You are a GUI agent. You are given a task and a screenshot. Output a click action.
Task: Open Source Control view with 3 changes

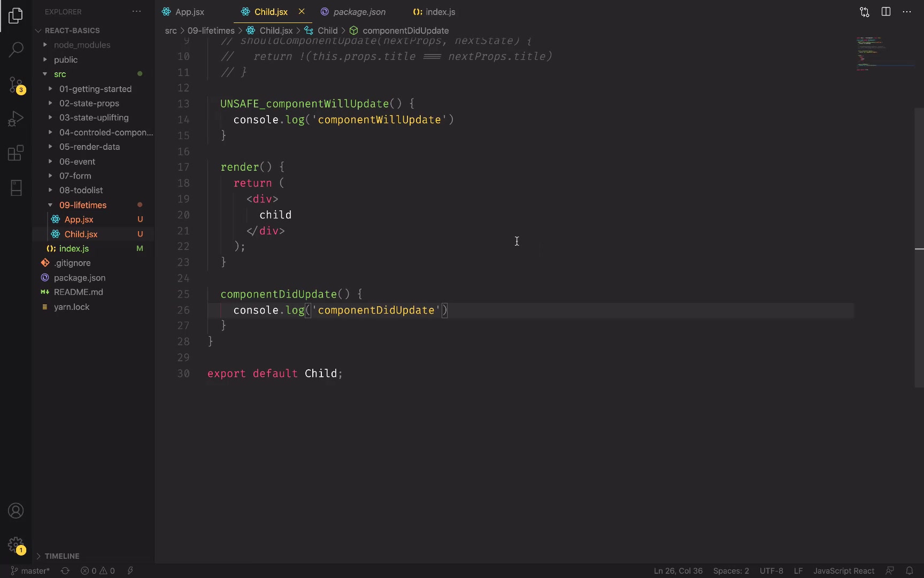16,85
